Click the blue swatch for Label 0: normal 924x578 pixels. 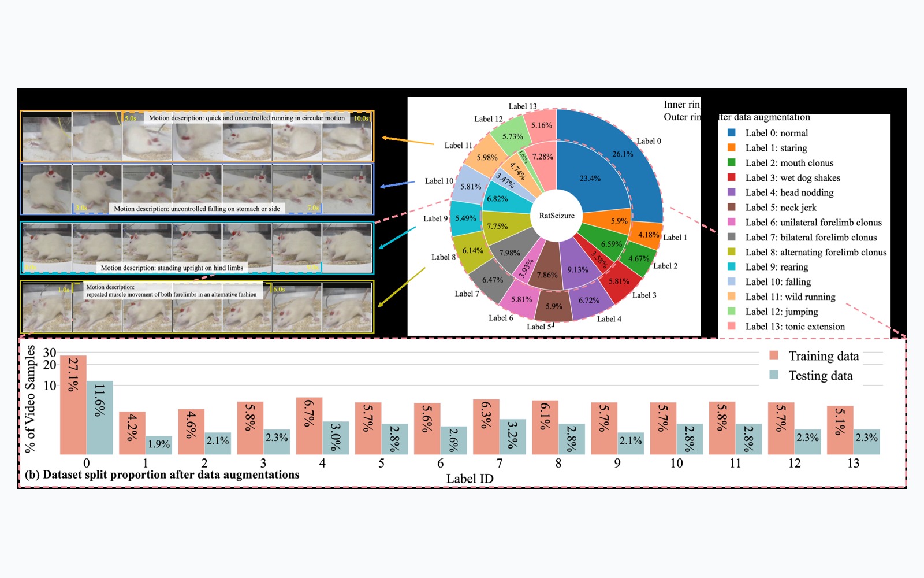(x=731, y=133)
